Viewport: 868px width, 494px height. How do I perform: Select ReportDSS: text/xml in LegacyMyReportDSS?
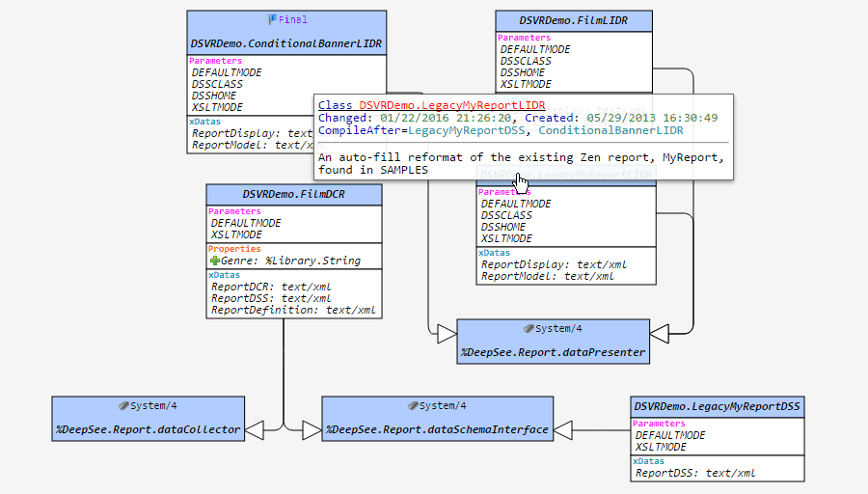point(694,473)
